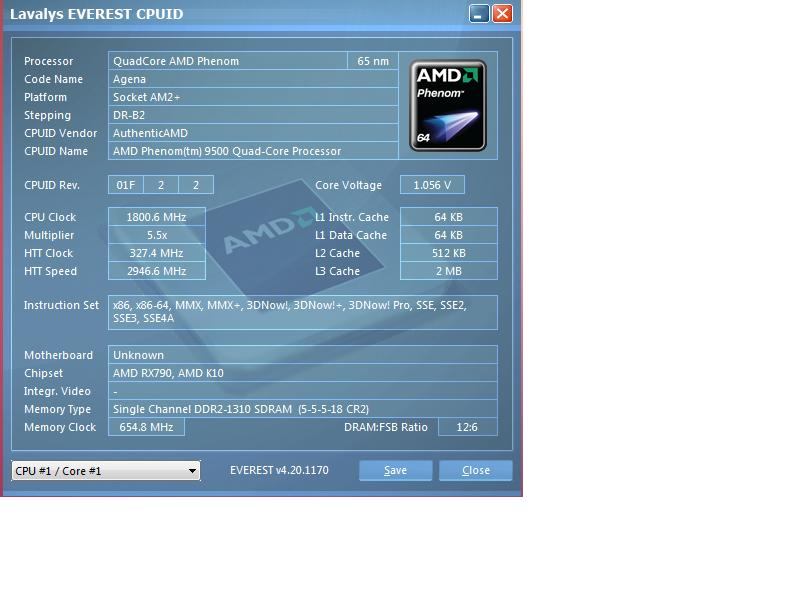Click the 1.056 V core voltage value
800x600 pixels.
point(432,185)
